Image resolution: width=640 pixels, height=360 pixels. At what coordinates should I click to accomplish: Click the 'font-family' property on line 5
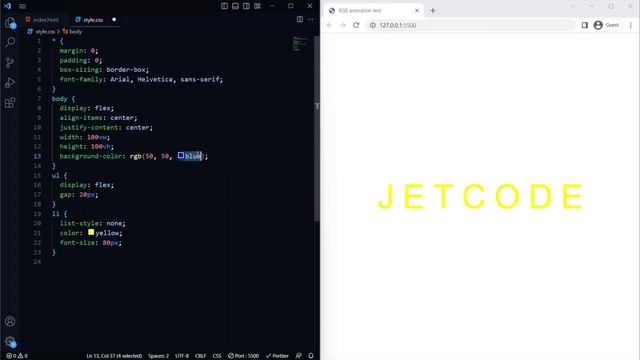click(81, 79)
